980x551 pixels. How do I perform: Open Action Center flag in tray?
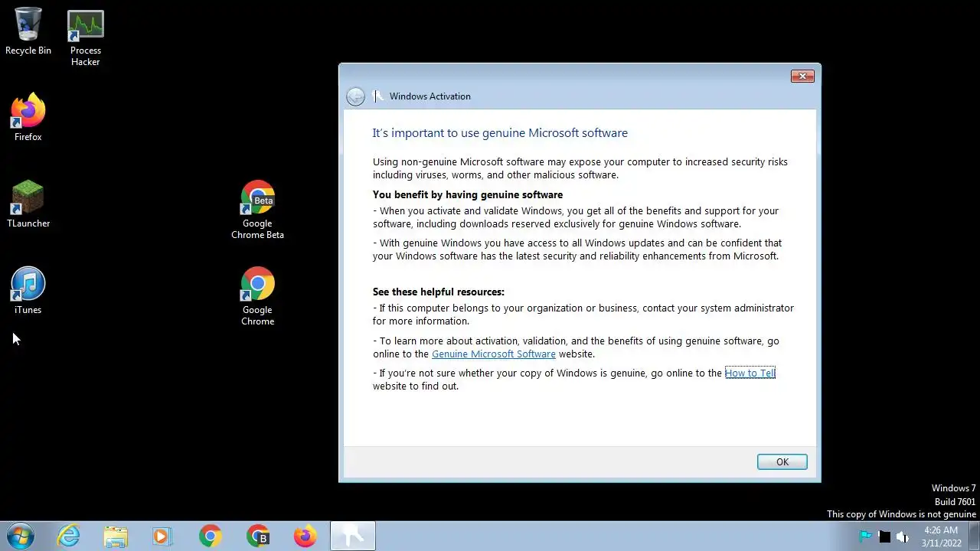point(865,536)
